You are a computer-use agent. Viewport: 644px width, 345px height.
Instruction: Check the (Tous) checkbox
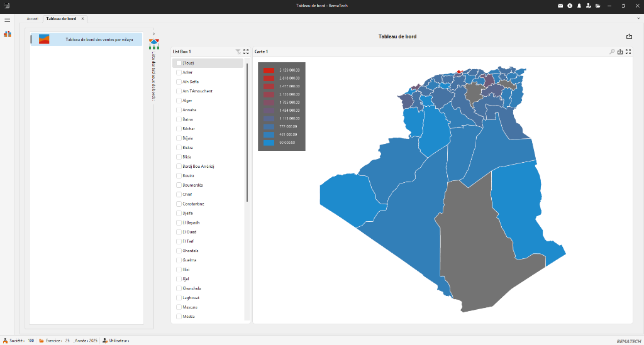179,63
